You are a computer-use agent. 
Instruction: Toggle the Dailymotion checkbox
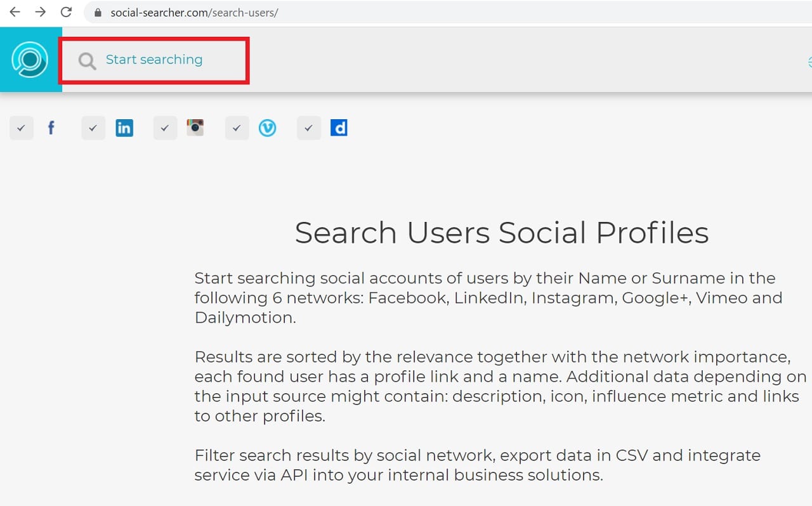[x=308, y=128]
